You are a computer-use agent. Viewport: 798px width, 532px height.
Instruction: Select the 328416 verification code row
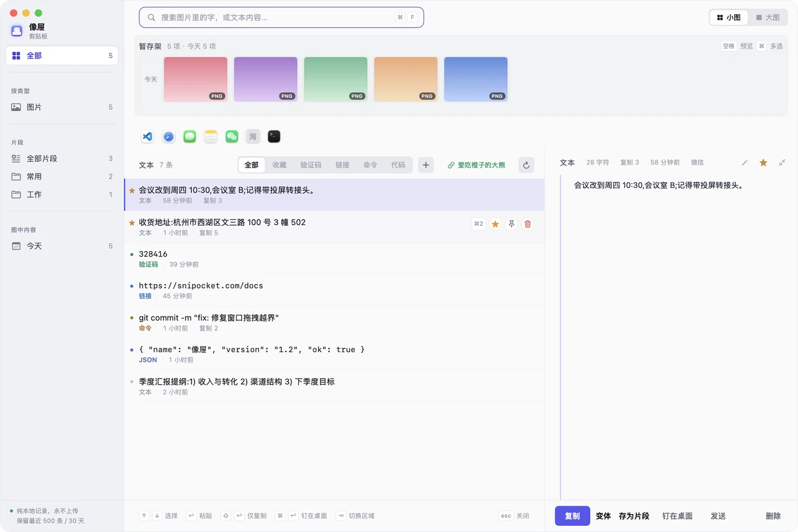point(334,259)
